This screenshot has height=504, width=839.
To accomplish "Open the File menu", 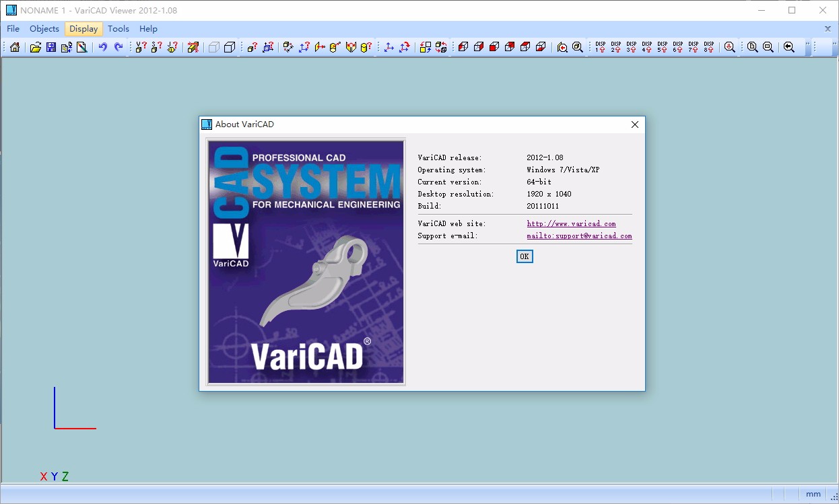I will coord(13,29).
